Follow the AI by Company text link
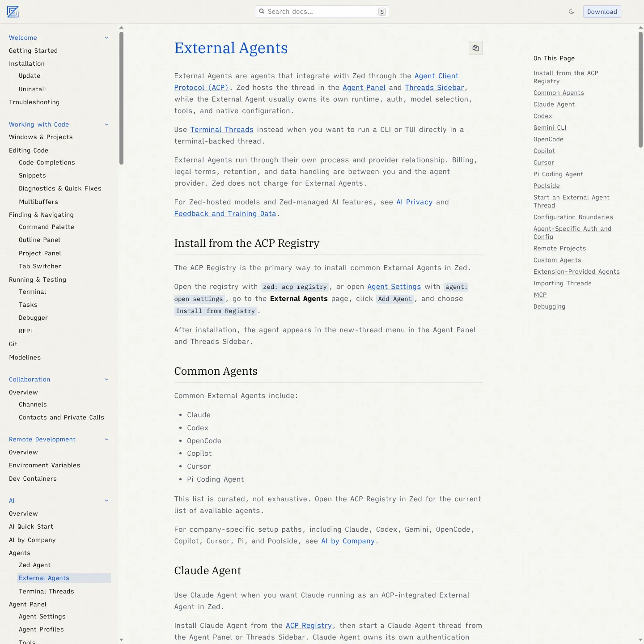 (x=348, y=541)
